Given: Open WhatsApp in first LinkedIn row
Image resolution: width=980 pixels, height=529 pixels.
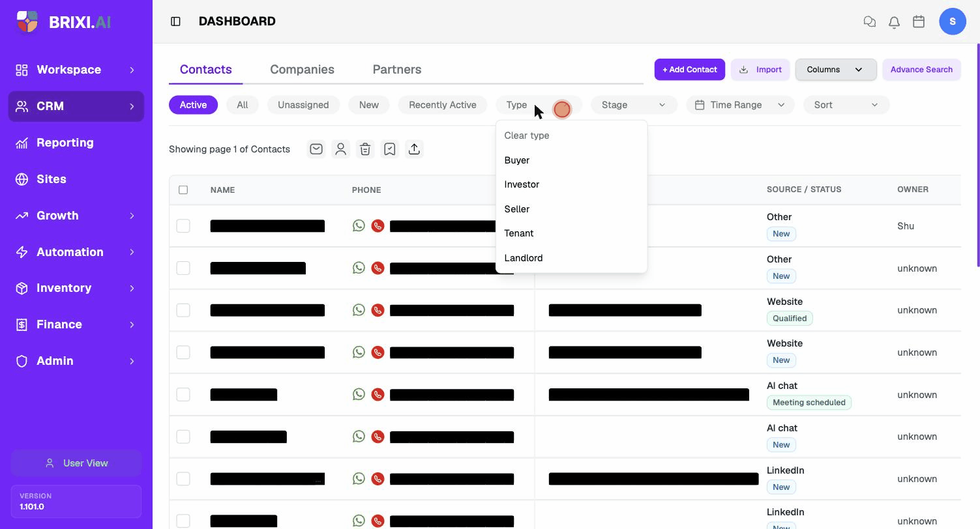Looking at the screenshot, I should (x=359, y=478).
